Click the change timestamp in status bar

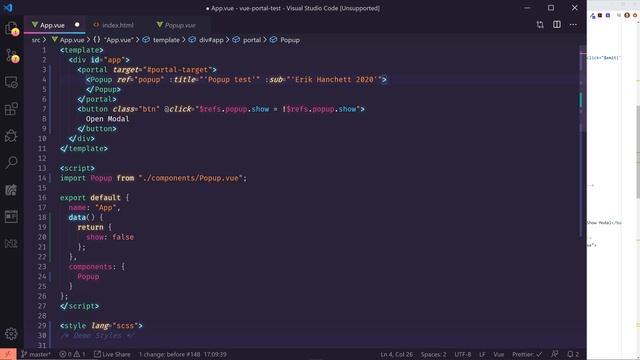[182, 354]
